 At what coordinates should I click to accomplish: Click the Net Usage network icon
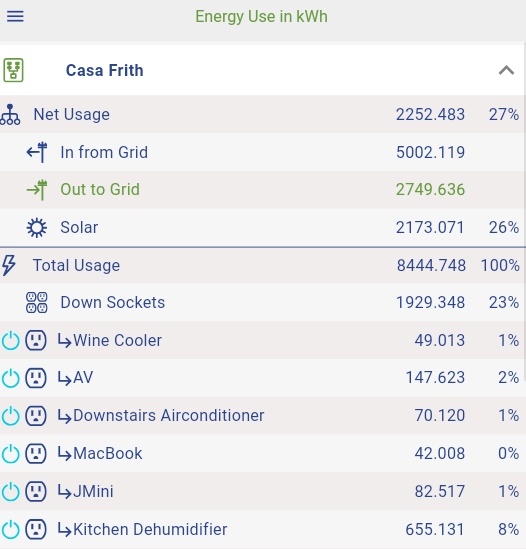tap(10, 114)
